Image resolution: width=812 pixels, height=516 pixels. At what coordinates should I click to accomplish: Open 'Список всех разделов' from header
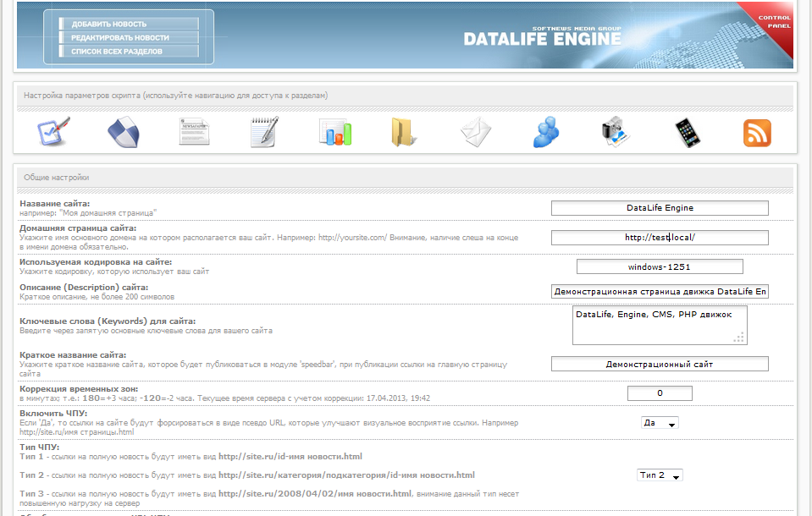[x=129, y=52]
